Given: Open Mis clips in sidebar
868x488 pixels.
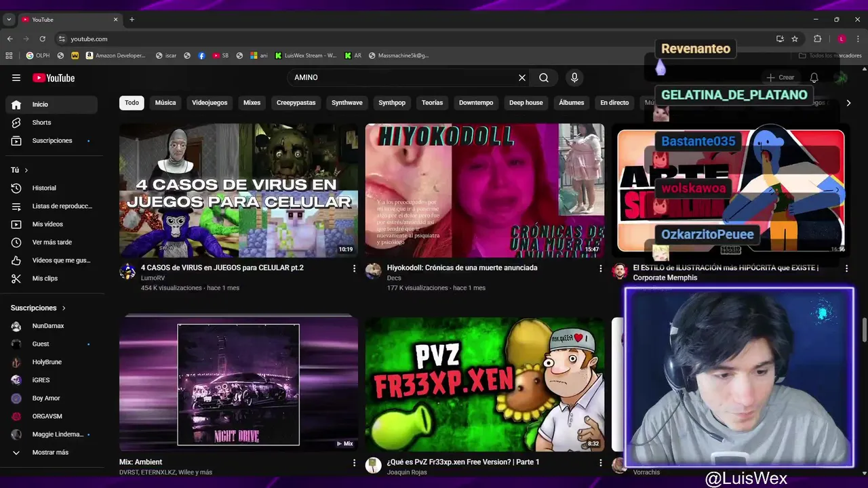Looking at the screenshot, I should (x=52, y=279).
